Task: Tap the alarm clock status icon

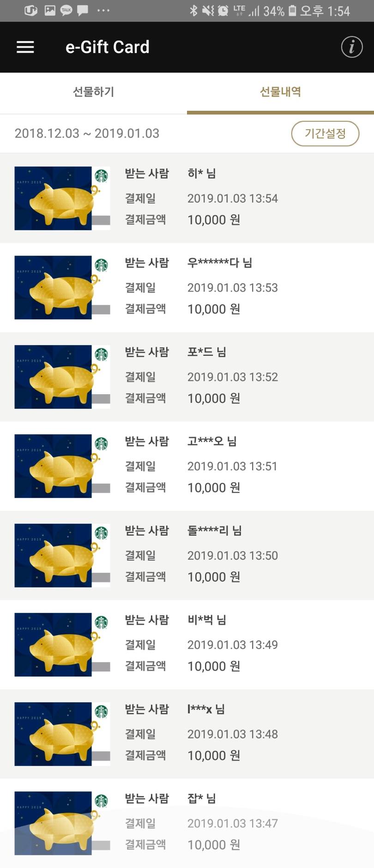Action: (x=223, y=11)
